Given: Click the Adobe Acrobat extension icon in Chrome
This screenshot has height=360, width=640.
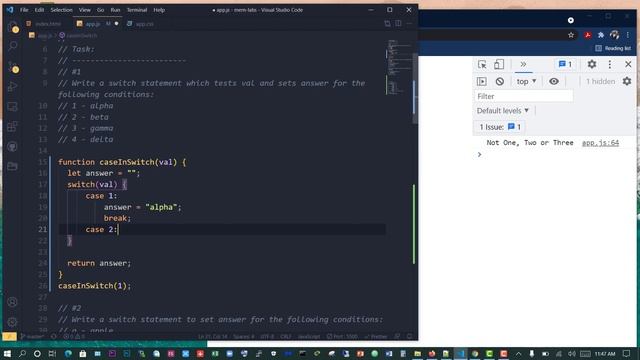Looking at the screenshot, I should pos(587,35).
